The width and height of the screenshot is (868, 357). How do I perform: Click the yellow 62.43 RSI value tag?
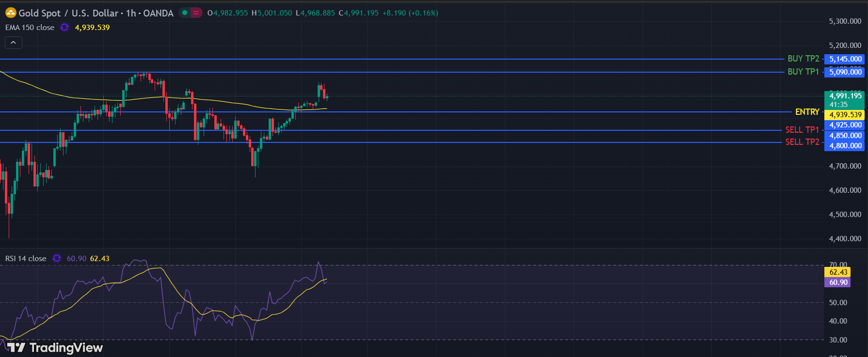(x=837, y=272)
